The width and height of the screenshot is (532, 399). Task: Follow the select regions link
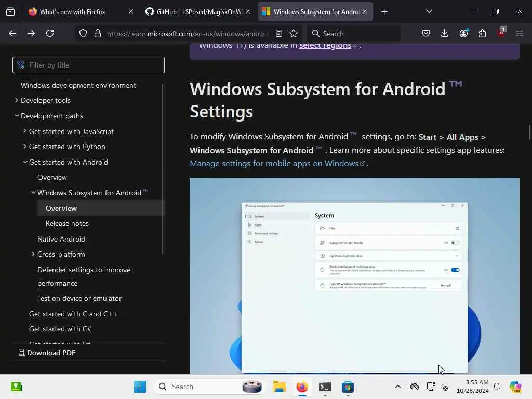(x=325, y=46)
